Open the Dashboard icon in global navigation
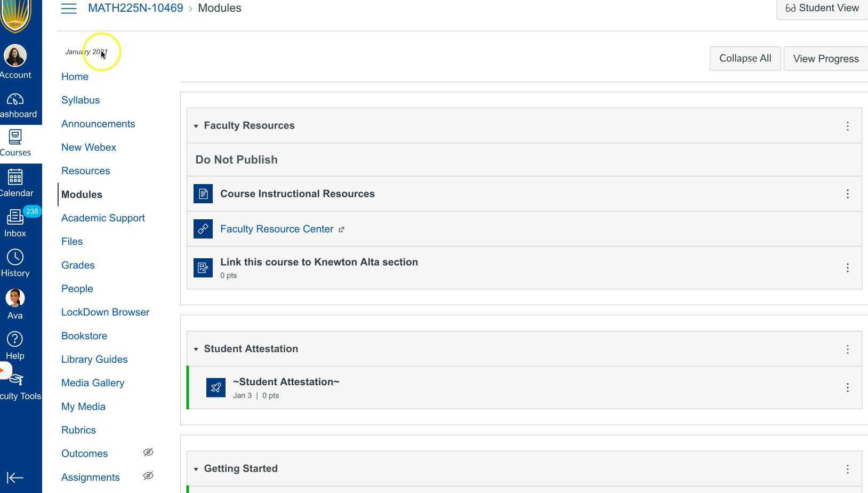Viewport: 868px width, 493px height. 15,100
